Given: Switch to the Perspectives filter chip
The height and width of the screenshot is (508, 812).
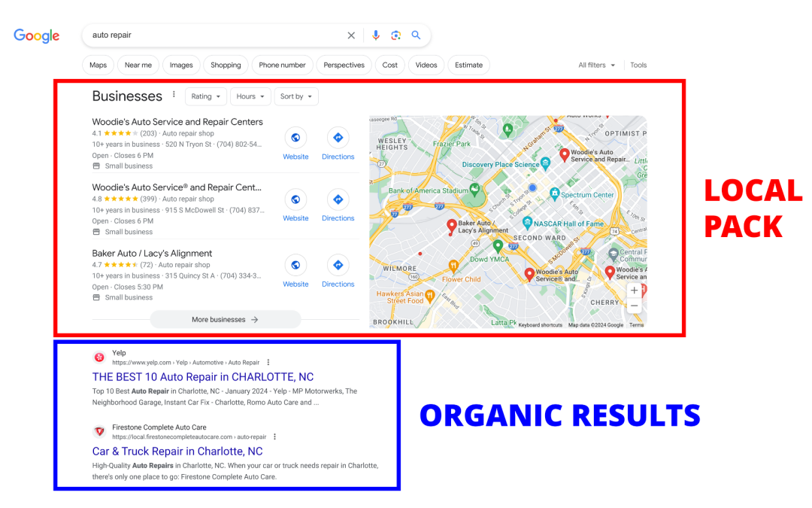Looking at the screenshot, I should pos(344,65).
